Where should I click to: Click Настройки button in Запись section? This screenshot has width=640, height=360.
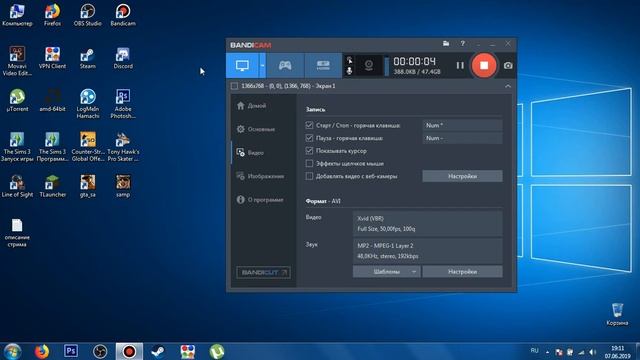pyautogui.click(x=462, y=176)
